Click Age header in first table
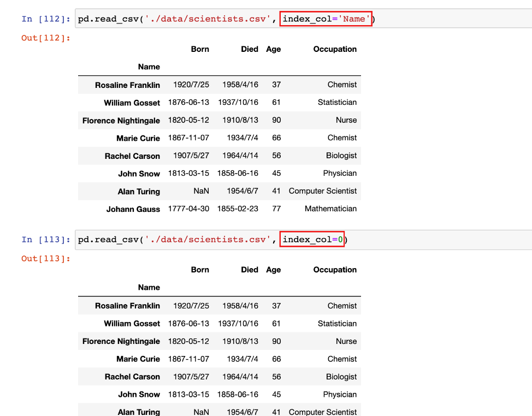532x416 pixels. click(274, 49)
